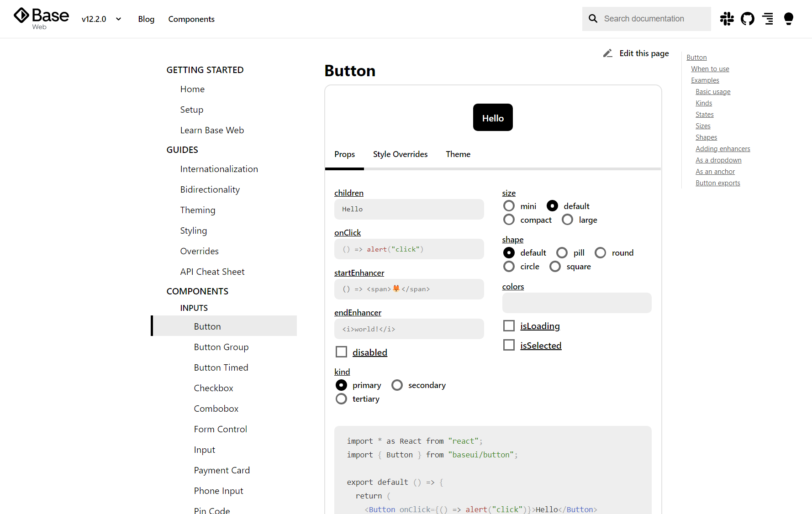
Task: Open the Theme tab
Action: [458, 154]
